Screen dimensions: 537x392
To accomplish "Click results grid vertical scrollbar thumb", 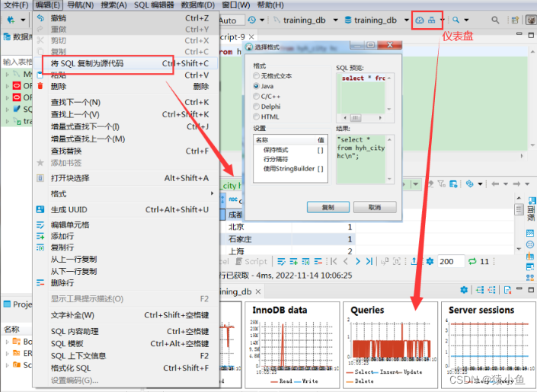I will (519, 209).
